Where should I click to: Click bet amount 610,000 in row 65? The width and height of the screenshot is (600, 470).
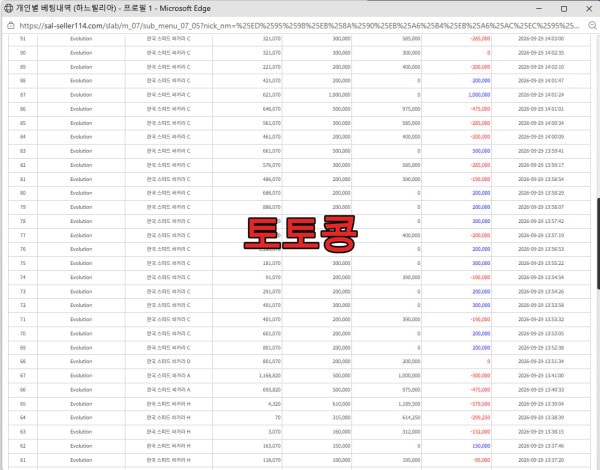[341, 404]
